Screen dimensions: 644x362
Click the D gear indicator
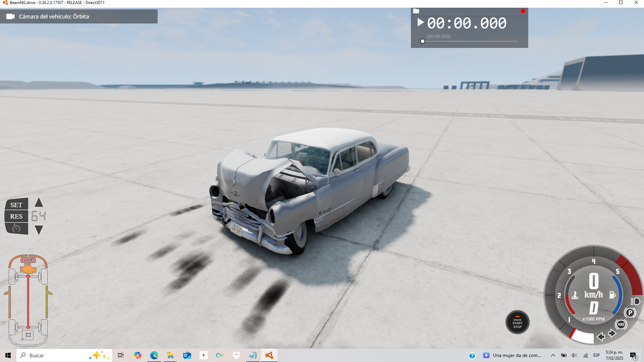click(594, 308)
